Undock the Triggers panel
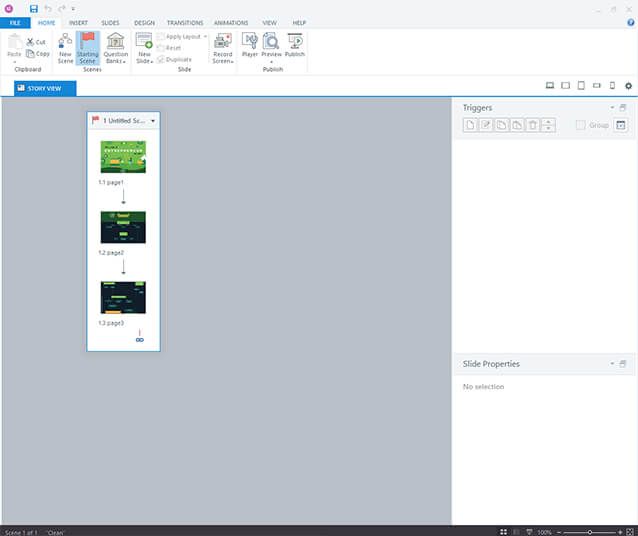The width and height of the screenshot is (638, 536). (x=623, y=108)
